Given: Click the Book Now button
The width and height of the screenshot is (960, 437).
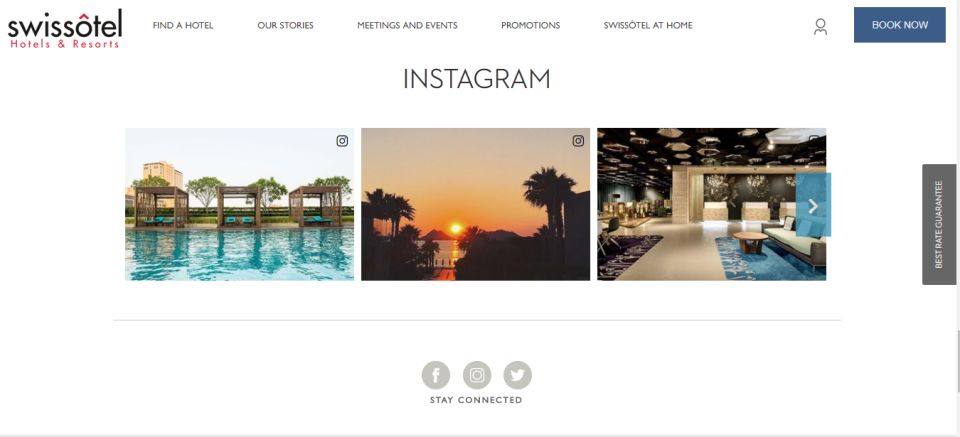Looking at the screenshot, I should click(899, 25).
